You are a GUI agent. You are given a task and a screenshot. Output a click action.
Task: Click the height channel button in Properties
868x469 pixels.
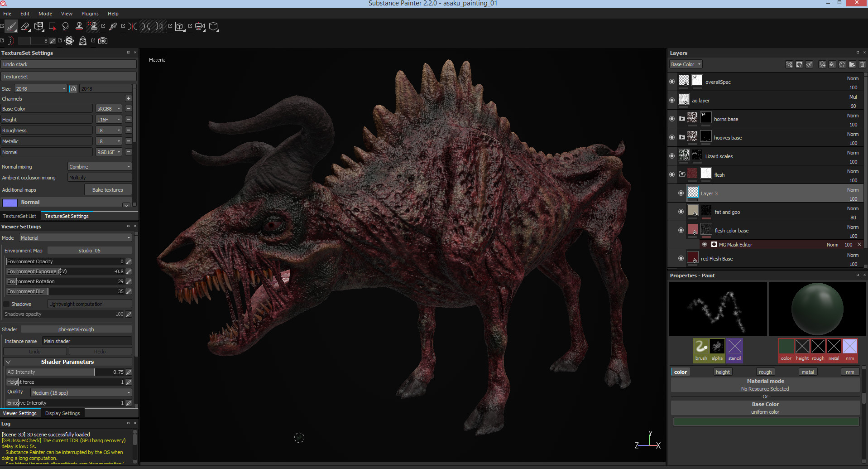coord(723,372)
